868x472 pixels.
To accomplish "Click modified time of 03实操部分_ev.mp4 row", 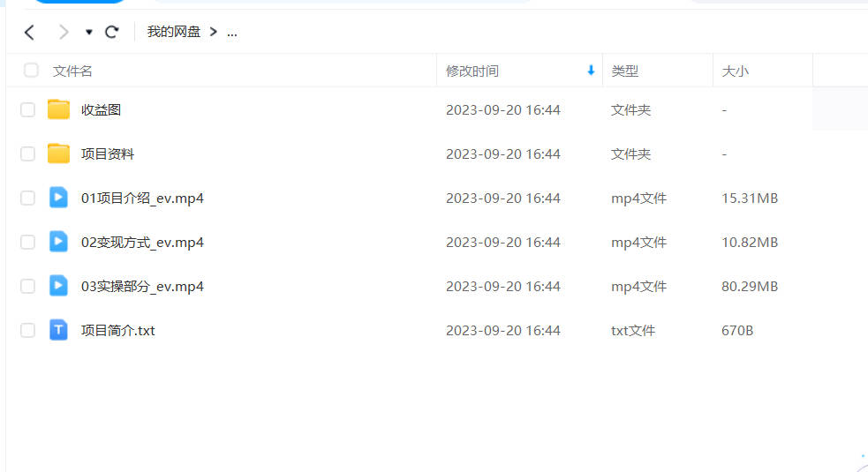I will click(x=503, y=287).
